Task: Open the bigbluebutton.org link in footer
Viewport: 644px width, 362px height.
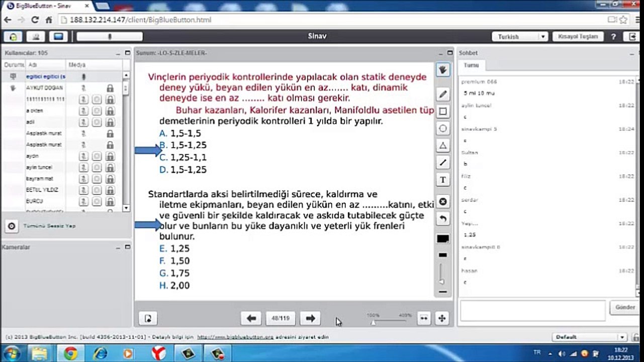Action: pyautogui.click(x=235, y=337)
